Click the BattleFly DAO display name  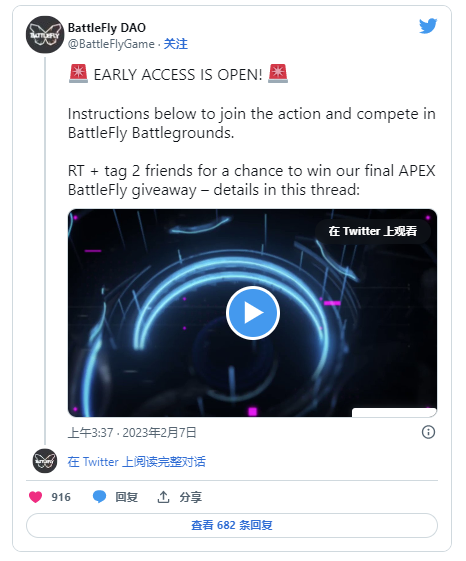107,28
